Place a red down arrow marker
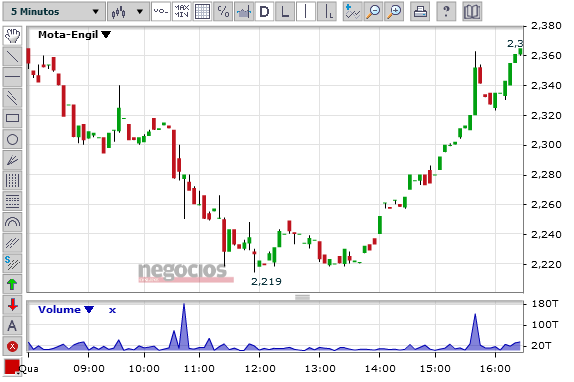574x382 pixels. pos(12,305)
